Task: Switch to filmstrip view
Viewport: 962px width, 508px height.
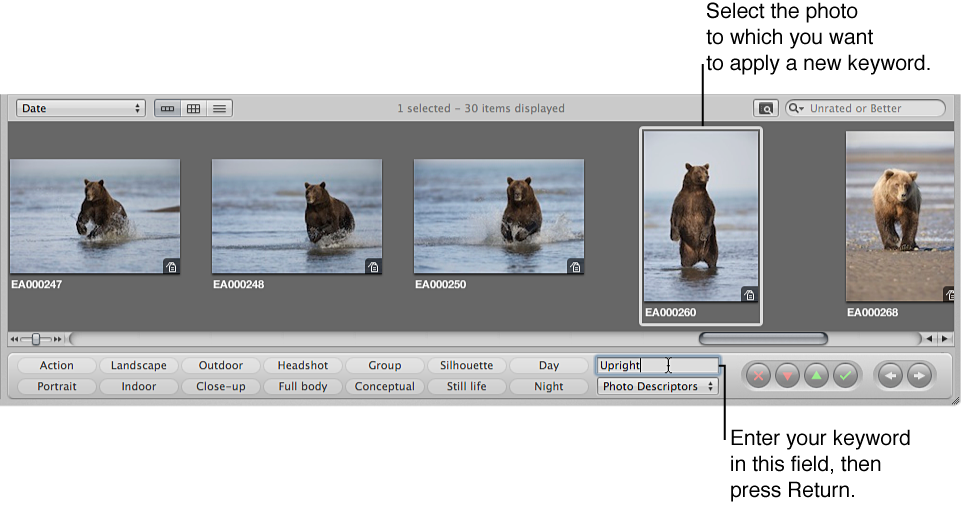Action: click(167, 109)
